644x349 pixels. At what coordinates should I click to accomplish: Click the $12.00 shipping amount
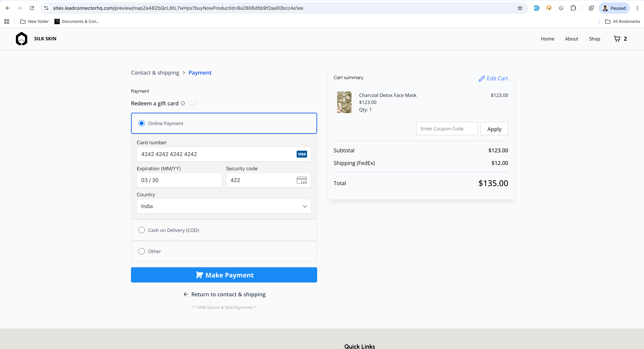click(x=500, y=163)
